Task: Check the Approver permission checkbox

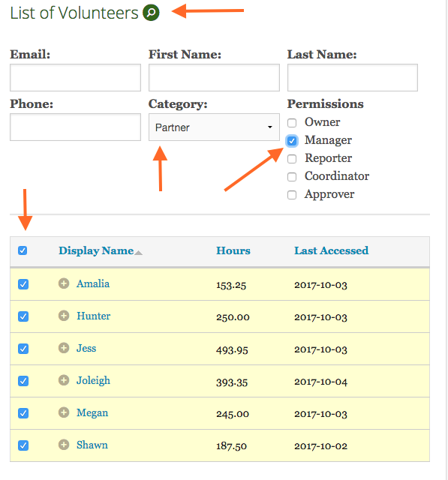Action: (x=292, y=195)
